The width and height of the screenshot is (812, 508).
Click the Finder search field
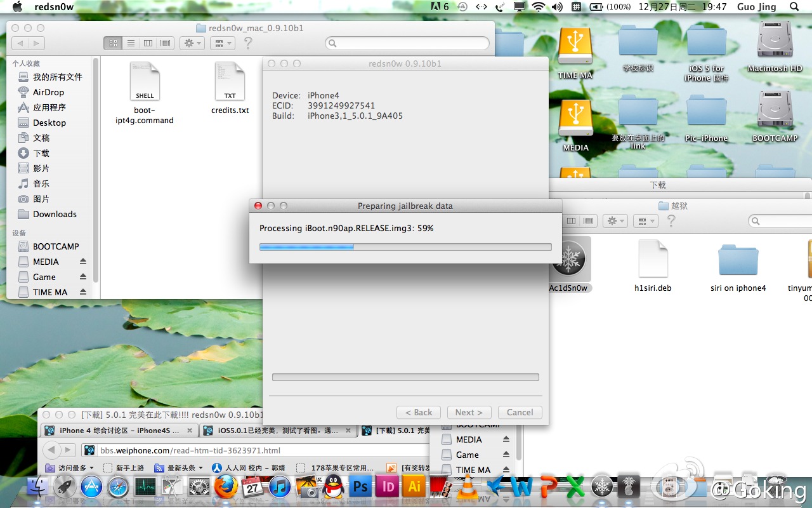(x=407, y=43)
